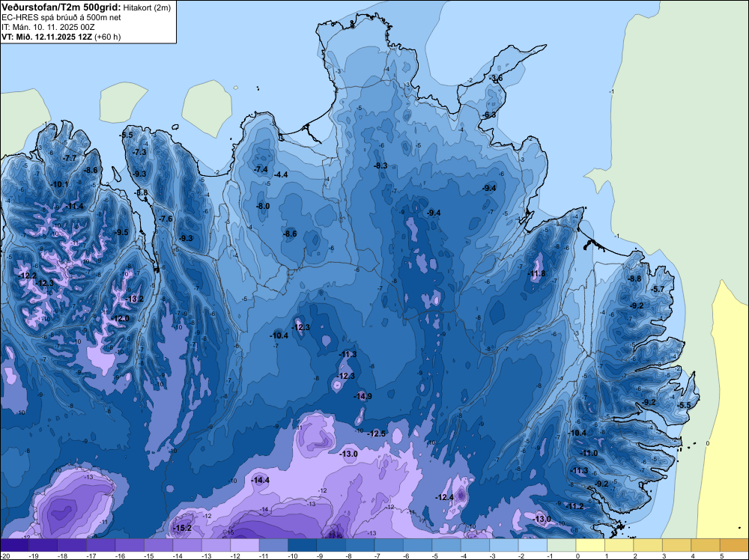Select the -7 legend color swatch

pyautogui.click(x=389, y=544)
